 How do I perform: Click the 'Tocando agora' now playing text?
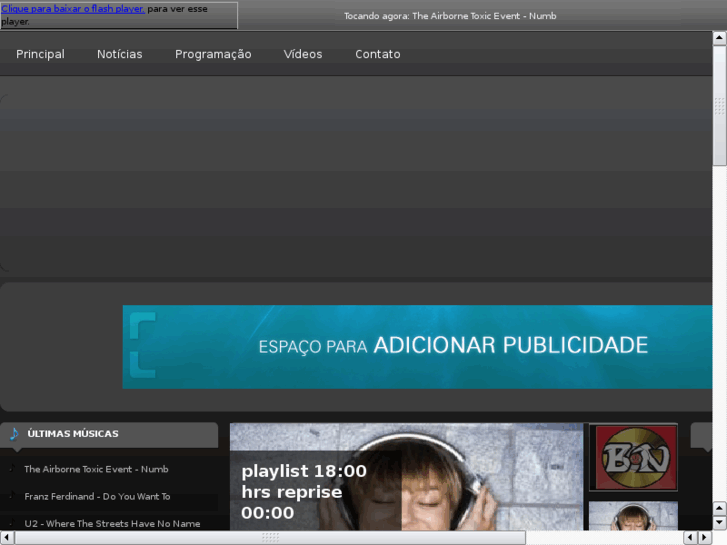(450, 16)
